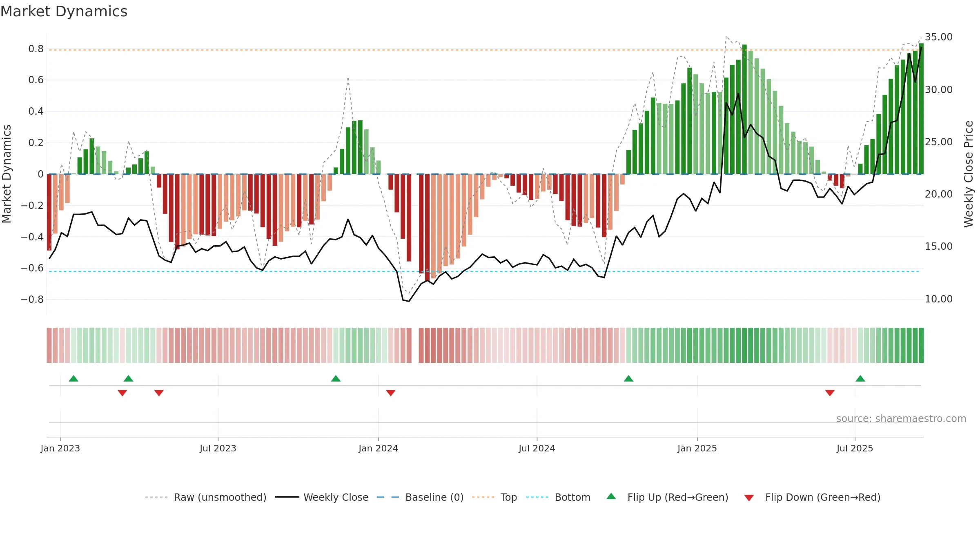980x551 pixels.
Task: Click the tallest green bar peak in early 2025
Action: point(745,109)
